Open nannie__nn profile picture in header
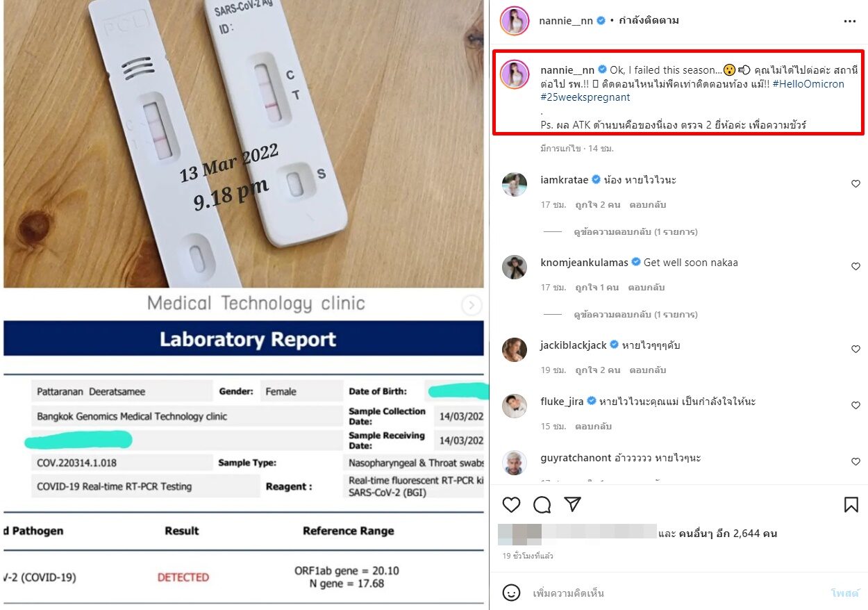The image size is (868, 610). 515,21
